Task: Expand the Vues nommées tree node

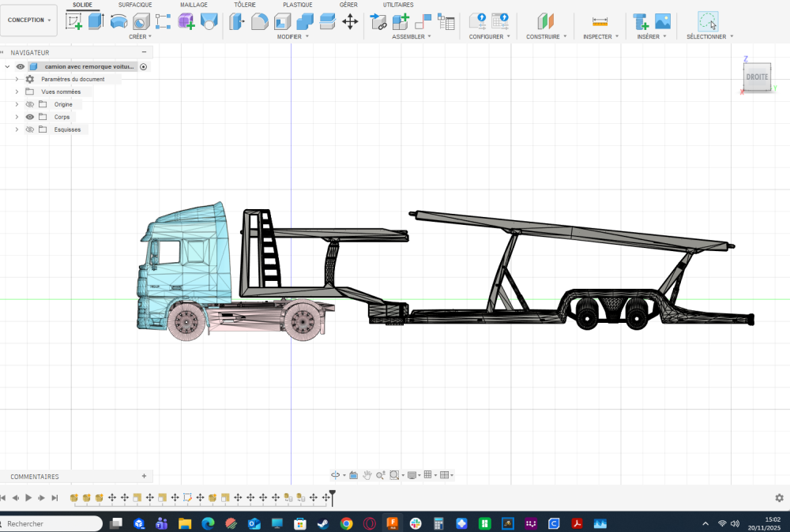Action: (x=17, y=92)
